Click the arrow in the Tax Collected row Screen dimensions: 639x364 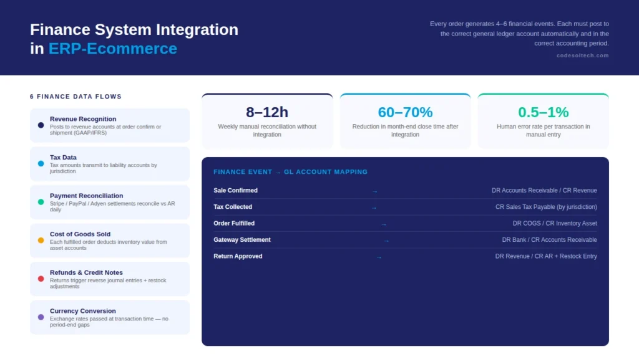click(x=374, y=208)
